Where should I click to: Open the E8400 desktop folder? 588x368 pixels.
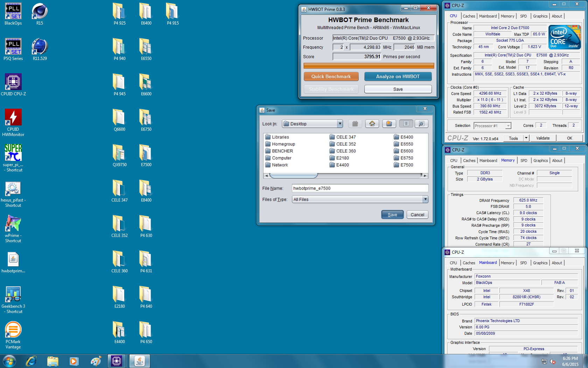coord(146,191)
